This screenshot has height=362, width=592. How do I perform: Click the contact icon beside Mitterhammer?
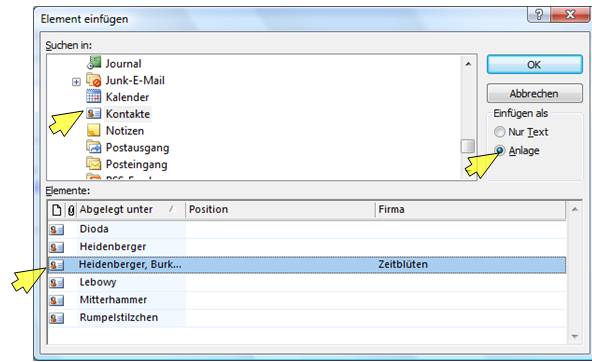point(57,300)
